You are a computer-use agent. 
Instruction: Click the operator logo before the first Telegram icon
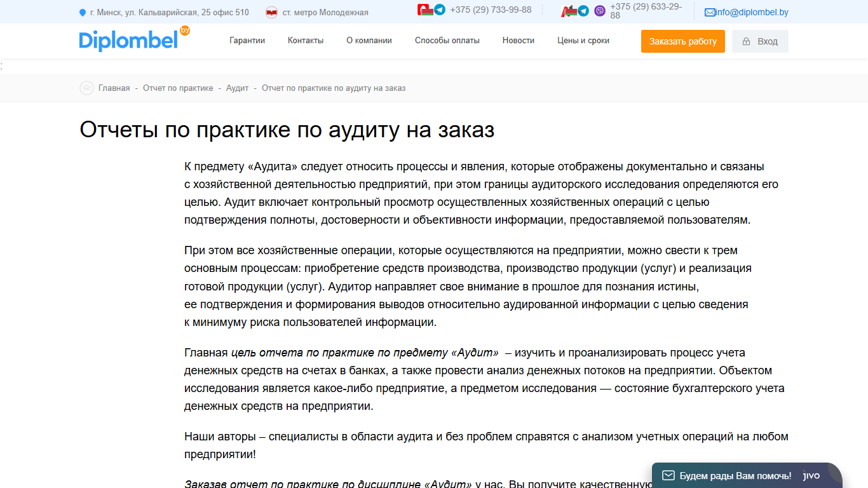coord(425,10)
